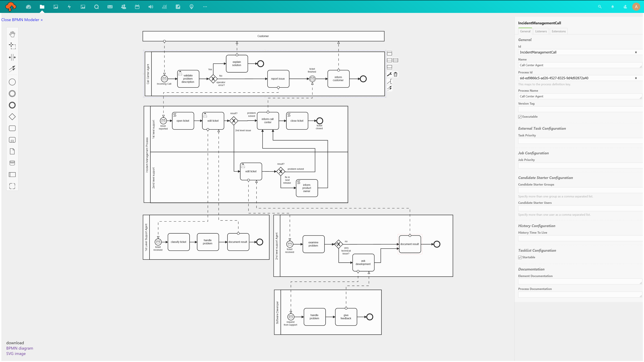Download the SVG image link

[x=16, y=353]
